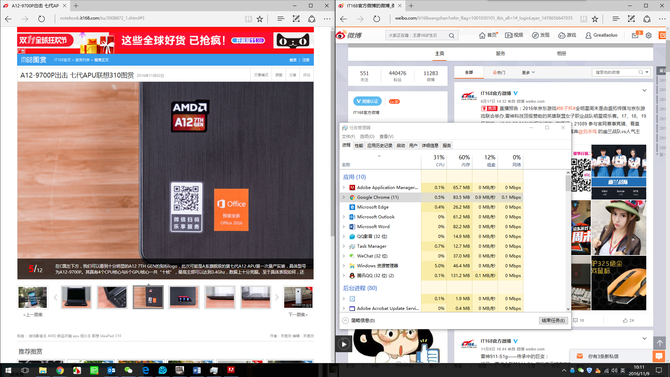Viewport: 670px width, 377px height.
Task: Open the Hub in the left Edge window
Action: point(280,19)
